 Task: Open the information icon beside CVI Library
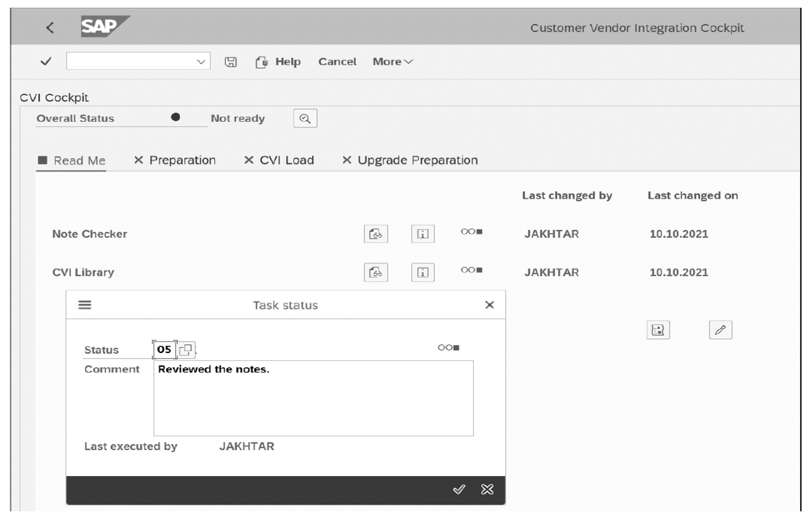coord(422,272)
